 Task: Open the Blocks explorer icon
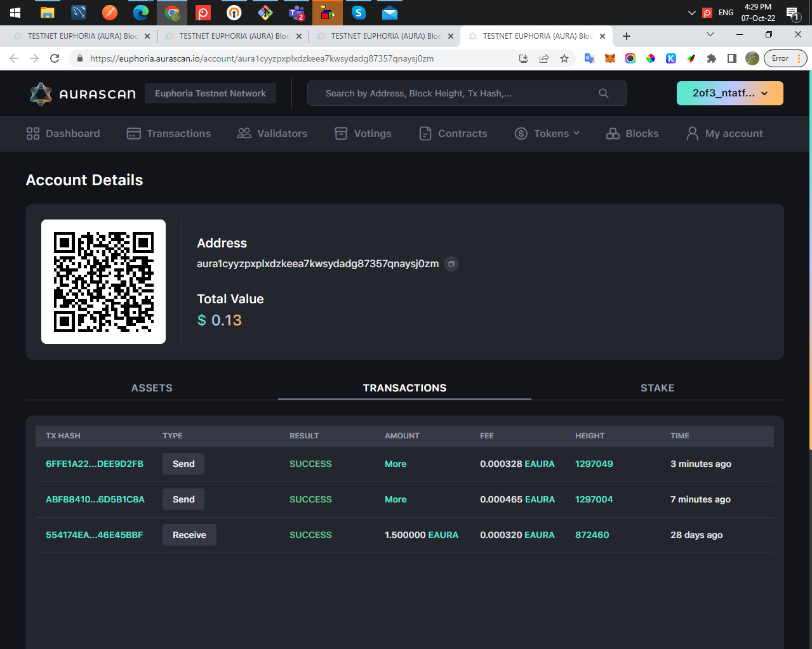tap(613, 133)
